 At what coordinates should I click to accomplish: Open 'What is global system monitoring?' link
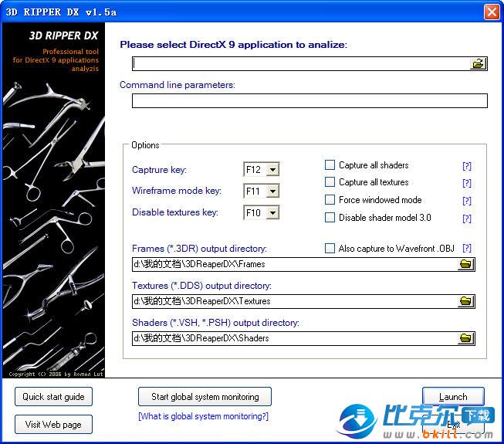pyautogui.click(x=203, y=416)
